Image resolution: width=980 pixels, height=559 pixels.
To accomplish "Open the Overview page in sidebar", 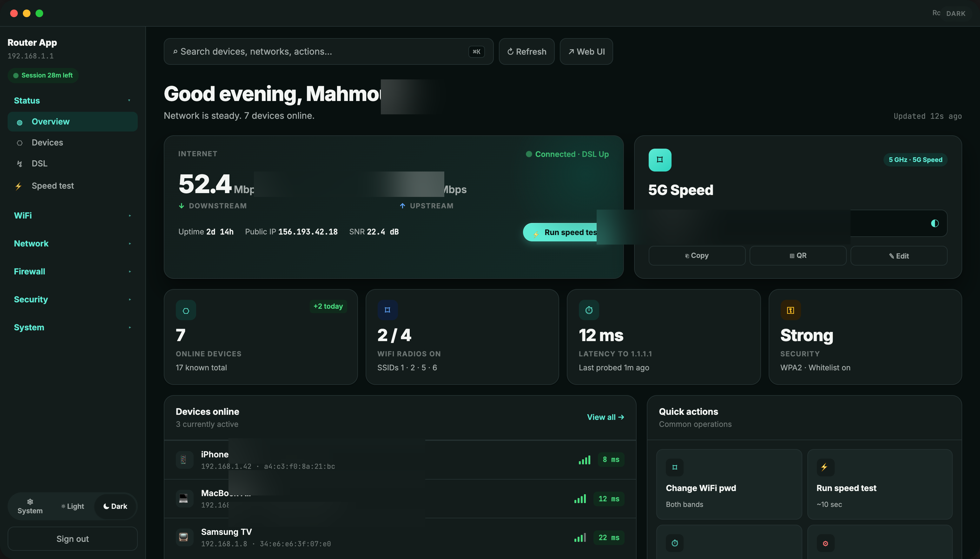I will click(72, 122).
